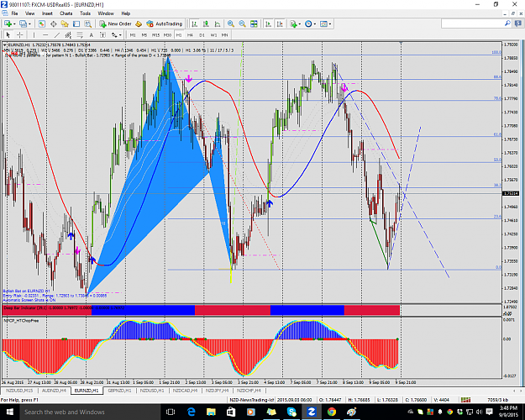Viewport: 525px width, 420px height.
Task: Select the crosshair tool
Action: [x=20, y=34]
